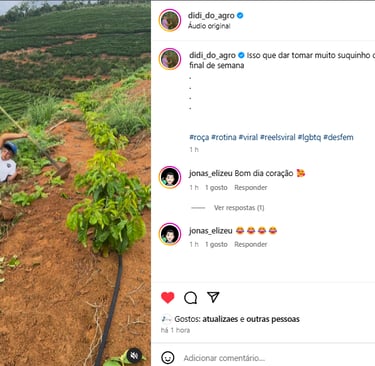Open the emoji picker smiley icon

[168, 358]
